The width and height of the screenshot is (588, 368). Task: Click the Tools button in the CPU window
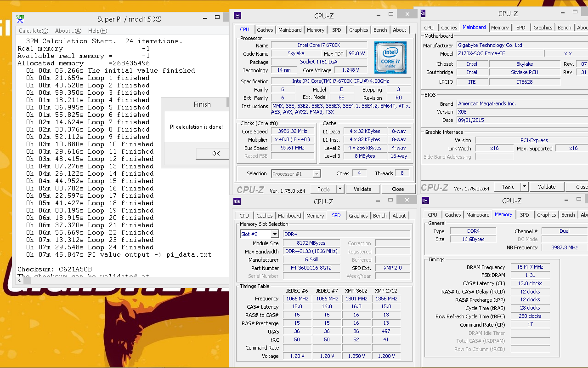(323, 189)
